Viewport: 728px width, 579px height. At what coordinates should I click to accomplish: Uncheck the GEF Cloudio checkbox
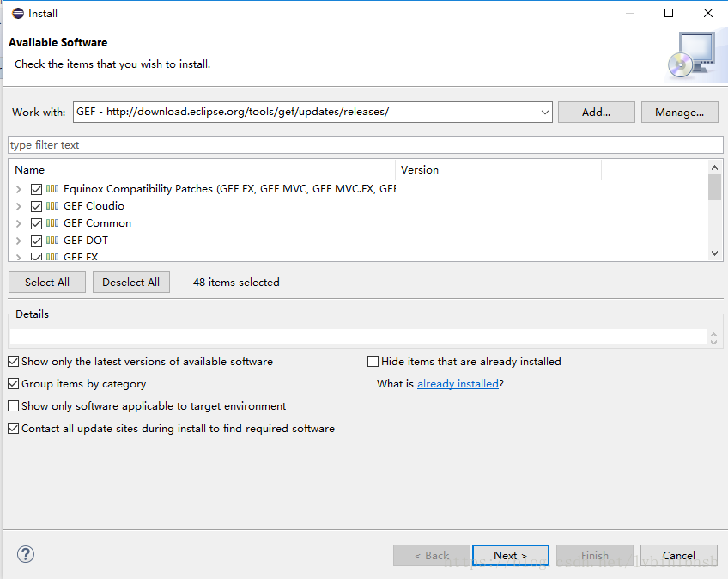pyautogui.click(x=36, y=206)
